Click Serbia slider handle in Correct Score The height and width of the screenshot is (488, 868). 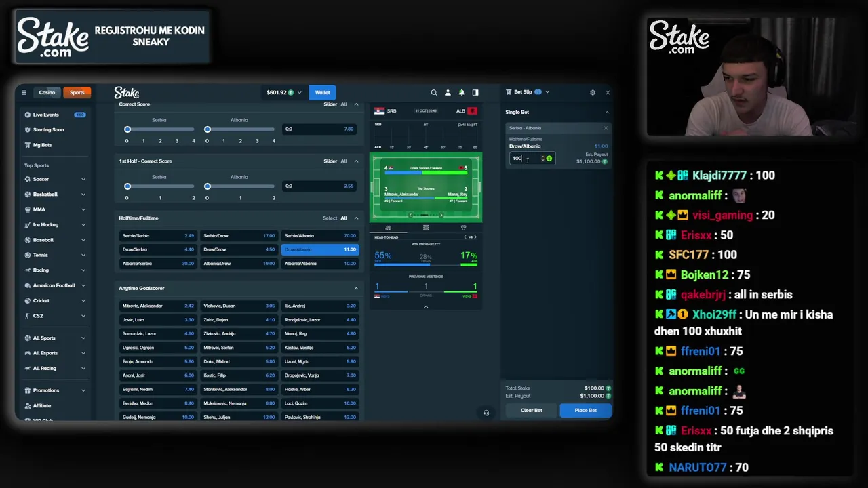pos(127,129)
